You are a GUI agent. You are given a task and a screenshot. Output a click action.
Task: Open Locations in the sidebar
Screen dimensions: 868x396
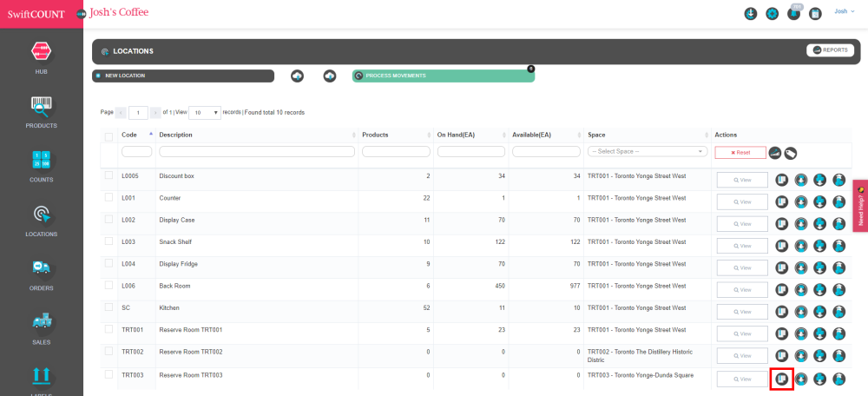pyautogui.click(x=41, y=221)
